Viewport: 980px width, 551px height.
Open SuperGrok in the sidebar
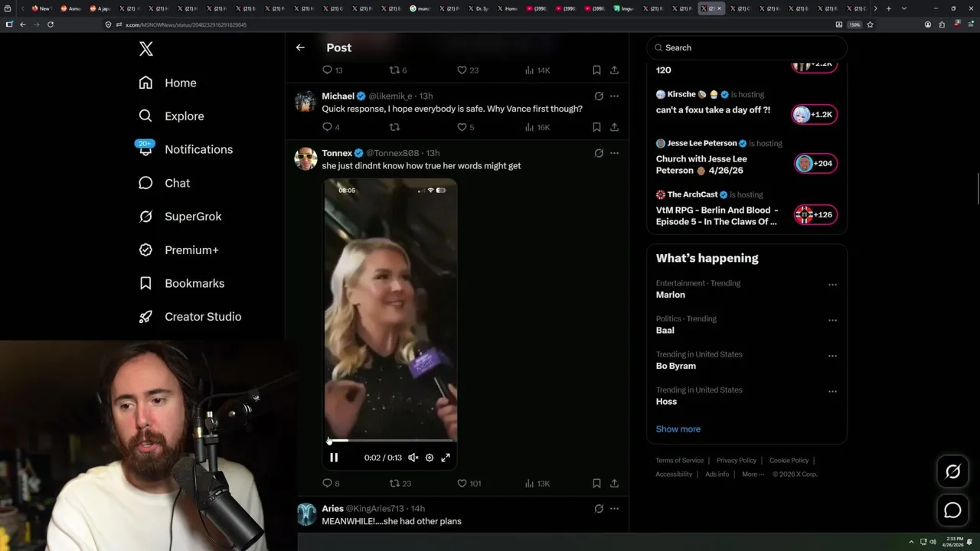[180, 217]
